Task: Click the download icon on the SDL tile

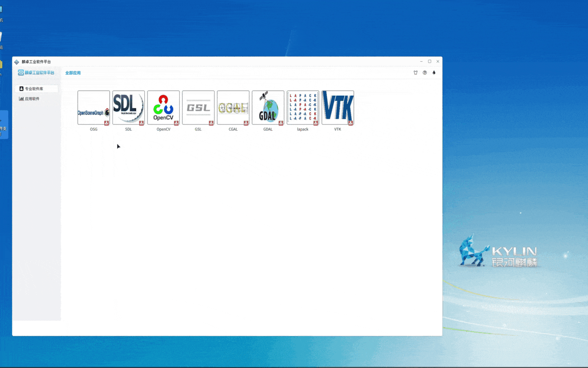Action: point(141,123)
